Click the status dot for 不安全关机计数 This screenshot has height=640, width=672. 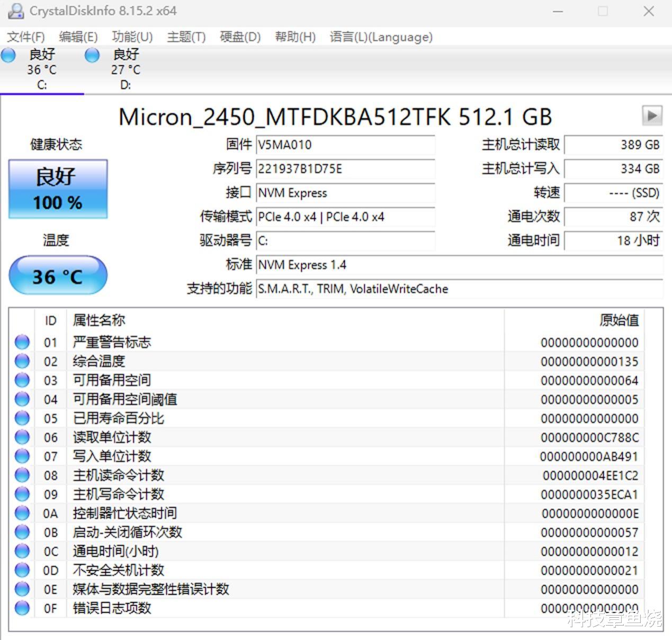tap(22, 570)
